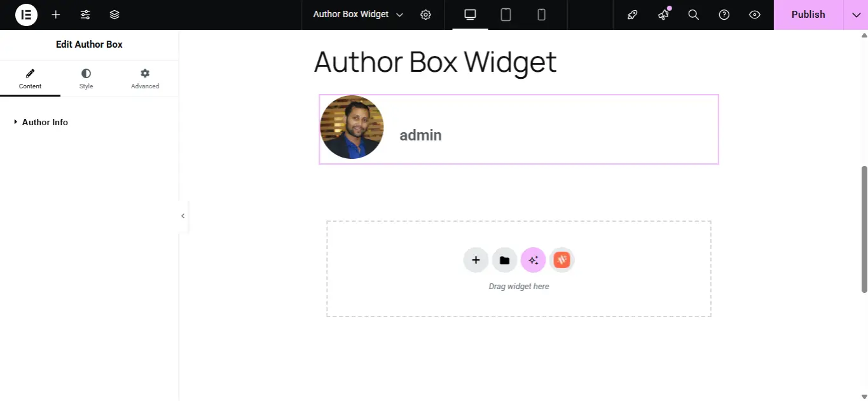Open Publish options dropdown arrow

tap(855, 15)
